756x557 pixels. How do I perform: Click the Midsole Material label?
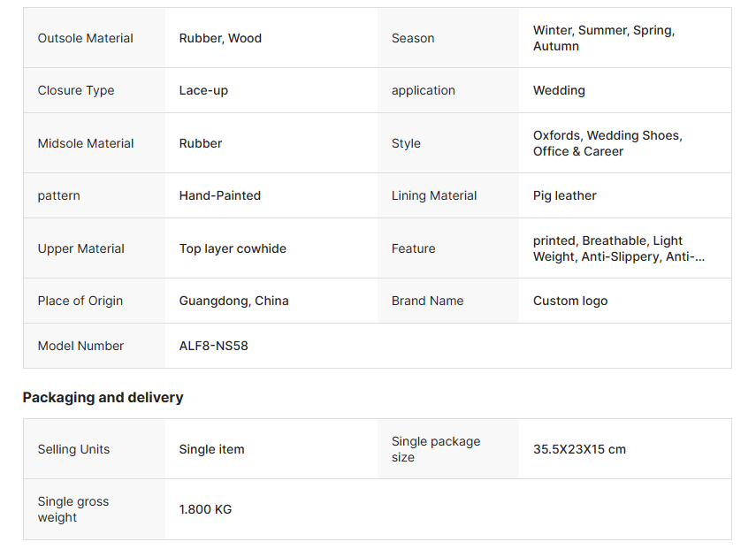click(x=86, y=143)
